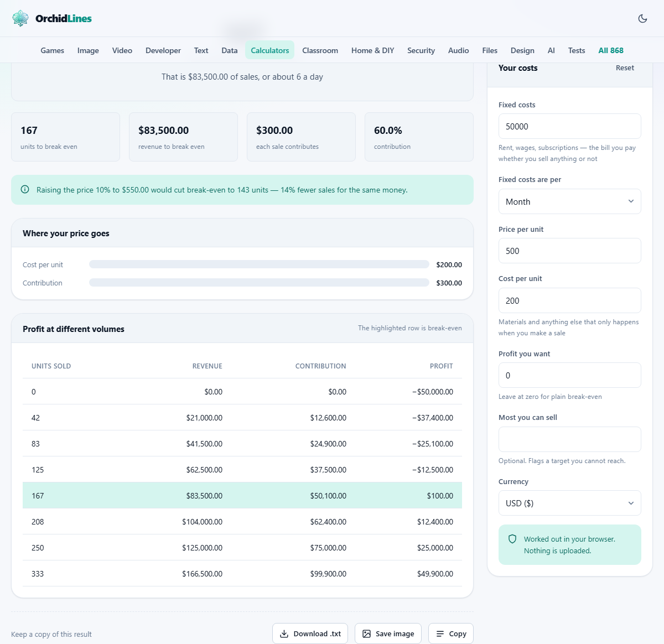Open the Tests category

tap(577, 50)
